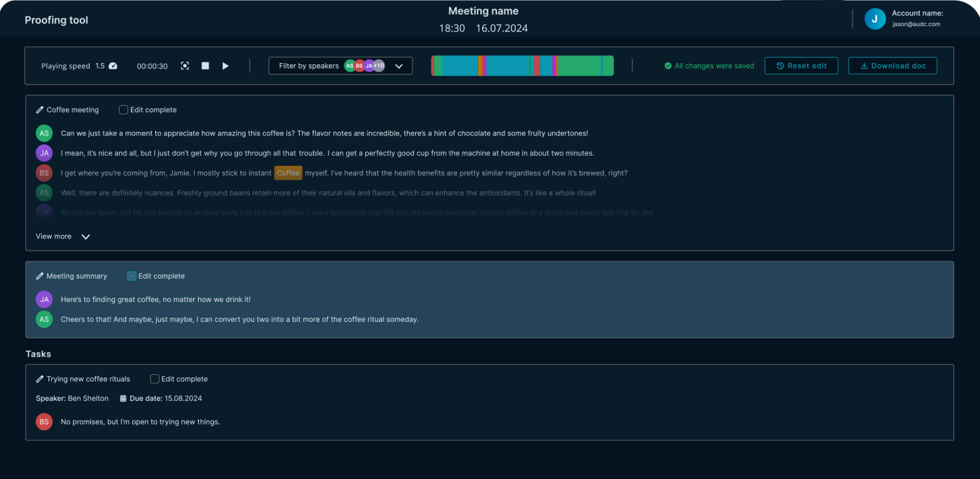Click the green saved-status check icon
The height and width of the screenshot is (479, 980).
point(668,66)
